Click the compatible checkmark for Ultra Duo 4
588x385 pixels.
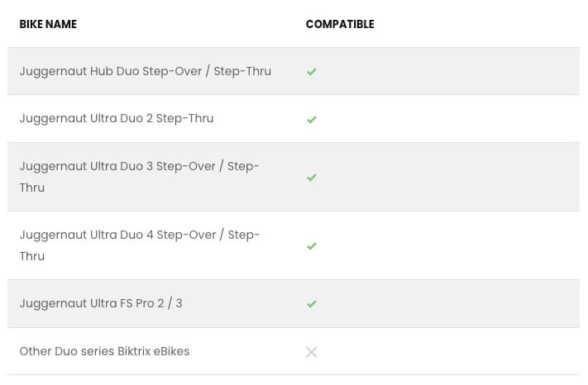pos(312,246)
